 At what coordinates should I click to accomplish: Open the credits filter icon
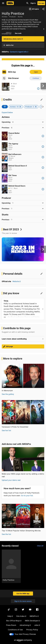coord(5,106)
